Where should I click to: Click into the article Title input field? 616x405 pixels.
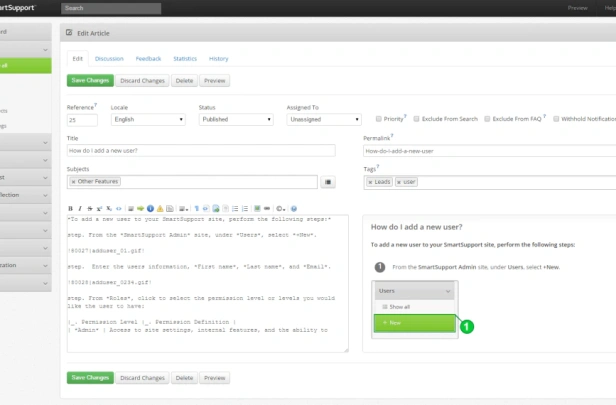pos(201,150)
